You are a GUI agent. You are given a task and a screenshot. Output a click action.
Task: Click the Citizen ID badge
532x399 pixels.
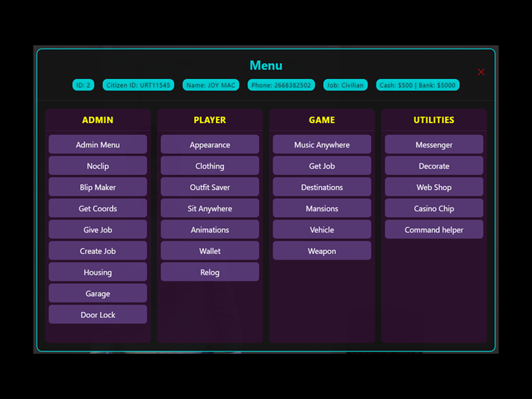138,85
